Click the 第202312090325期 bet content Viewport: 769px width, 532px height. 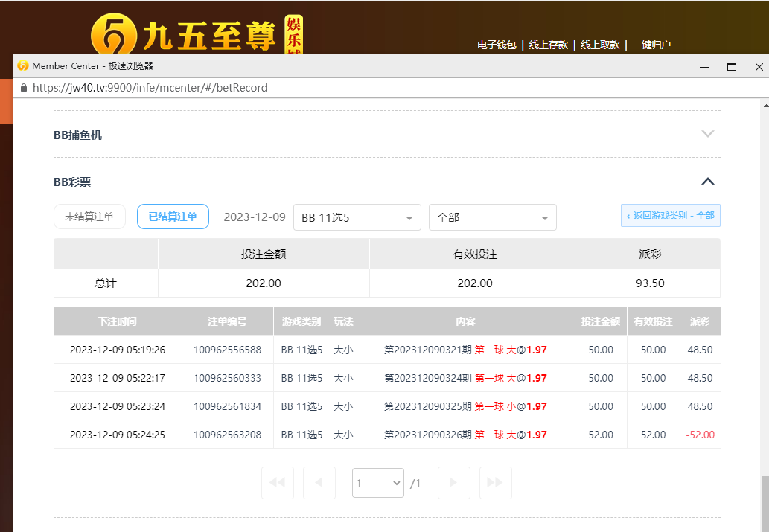[x=465, y=406]
